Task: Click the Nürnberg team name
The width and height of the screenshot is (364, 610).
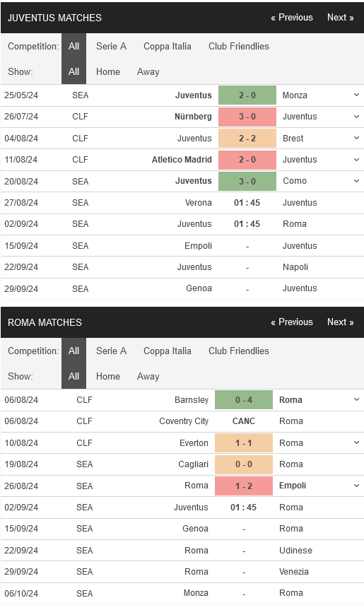Action: (x=193, y=117)
